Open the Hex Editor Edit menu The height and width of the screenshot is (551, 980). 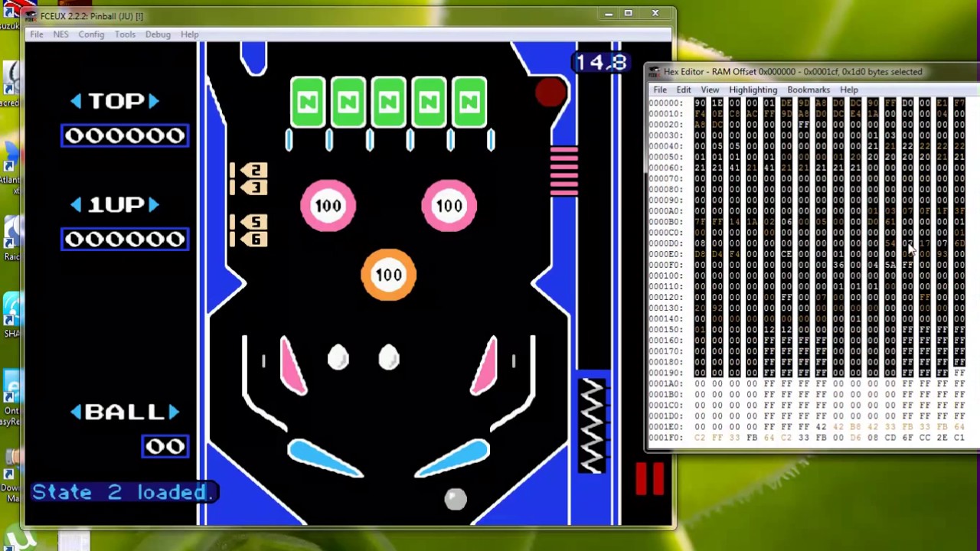[x=683, y=90]
